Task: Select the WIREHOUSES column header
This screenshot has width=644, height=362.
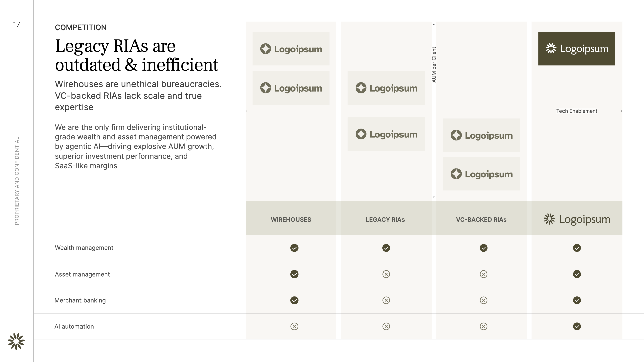Action: tap(291, 220)
